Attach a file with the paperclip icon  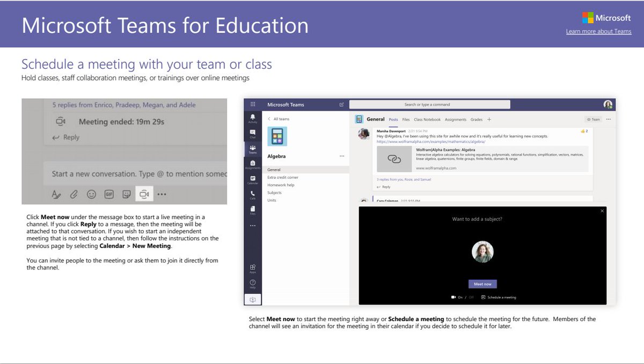click(x=74, y=194)
